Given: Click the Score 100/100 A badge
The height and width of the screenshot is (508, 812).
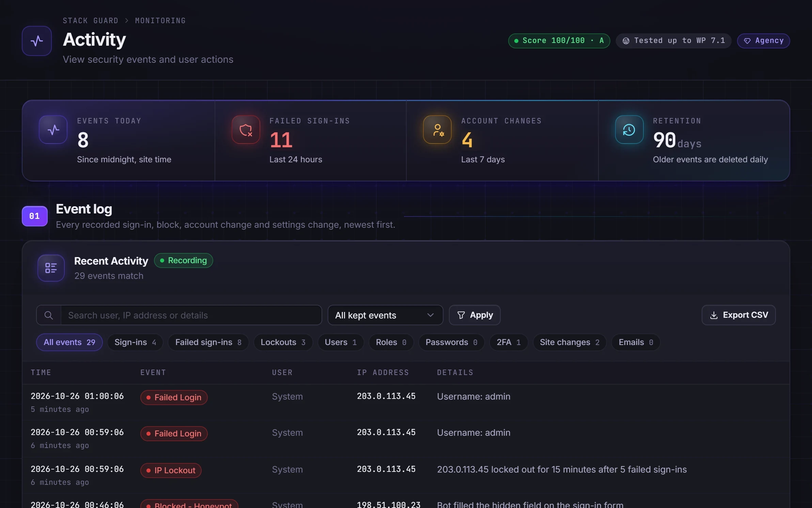Looking at the screenshot, I should [559, 41].
